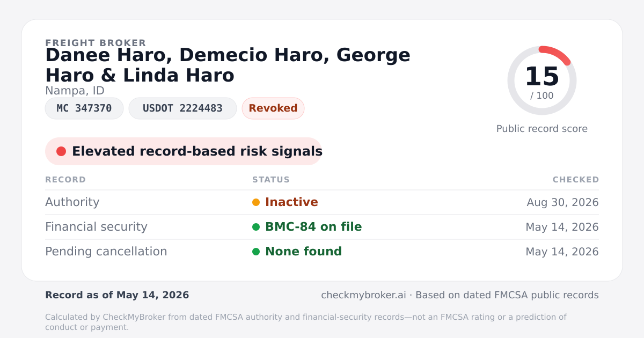This screenshot has width=644, height=338.
Task: Click the green dot next to None found
Action: pos(256,252)
